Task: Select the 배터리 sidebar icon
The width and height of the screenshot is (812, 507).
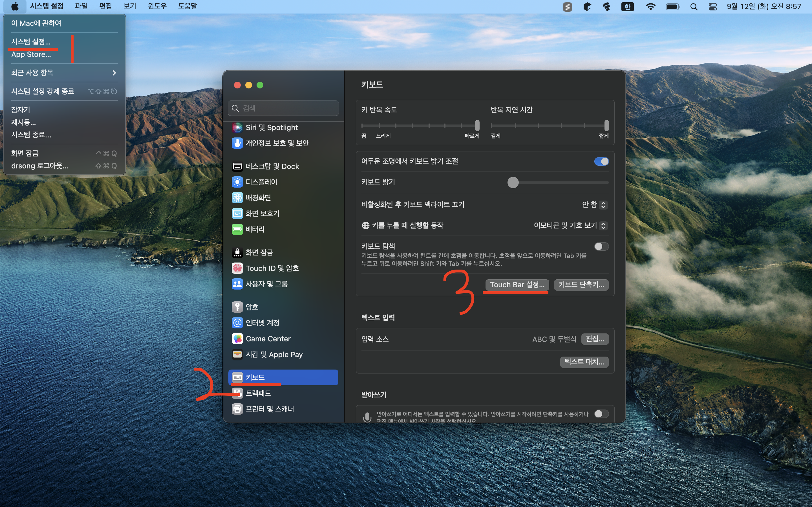Action: pos(237,229)
